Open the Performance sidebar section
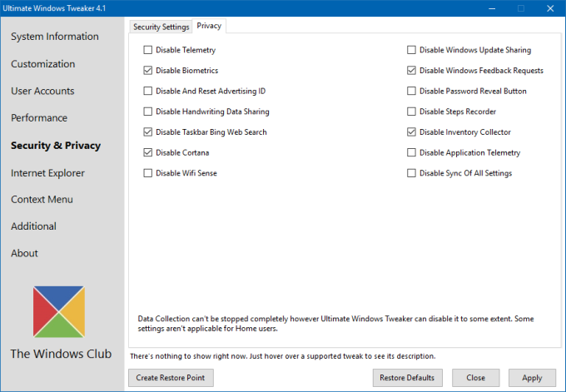566x392 pixels. tap(39, 118)
